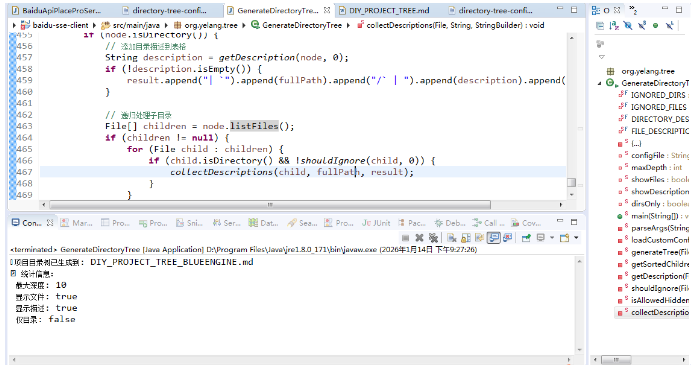697x376 pixels.
Task: Open the Mar... (Markers) view tab
Action: tap(76, 223)
